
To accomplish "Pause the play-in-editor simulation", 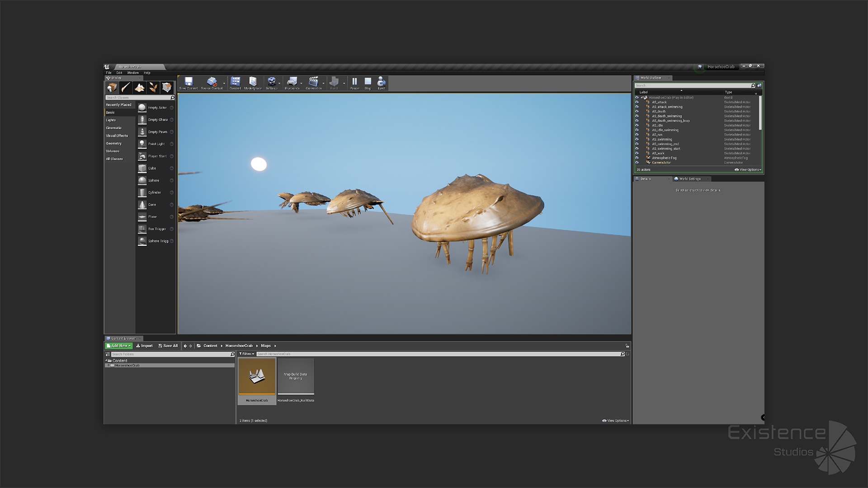I will 354,83.
